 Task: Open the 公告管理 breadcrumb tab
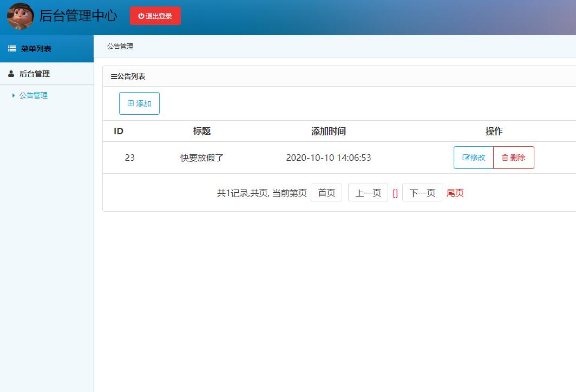(119, 45)
